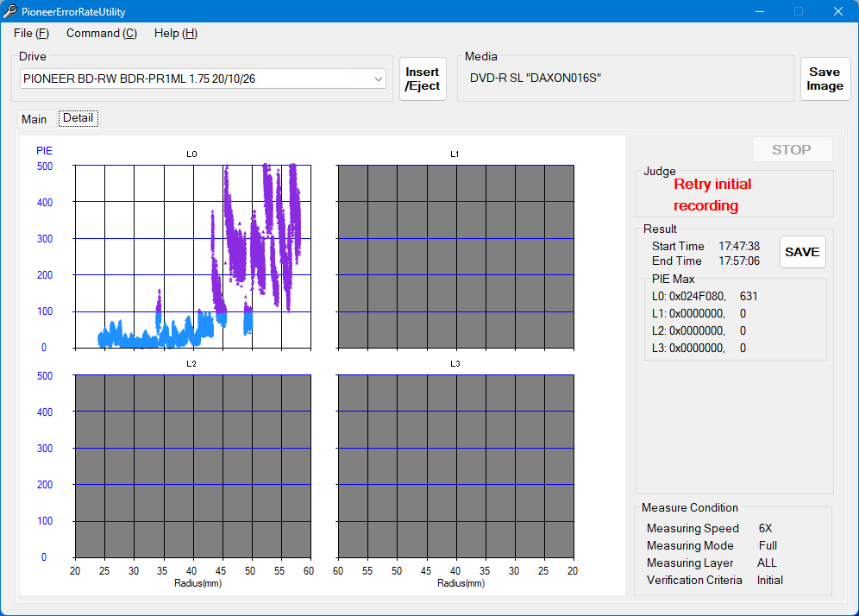Click the Measuring Speed value 6X
Screen dimensions: 859x616
point(765,528)
